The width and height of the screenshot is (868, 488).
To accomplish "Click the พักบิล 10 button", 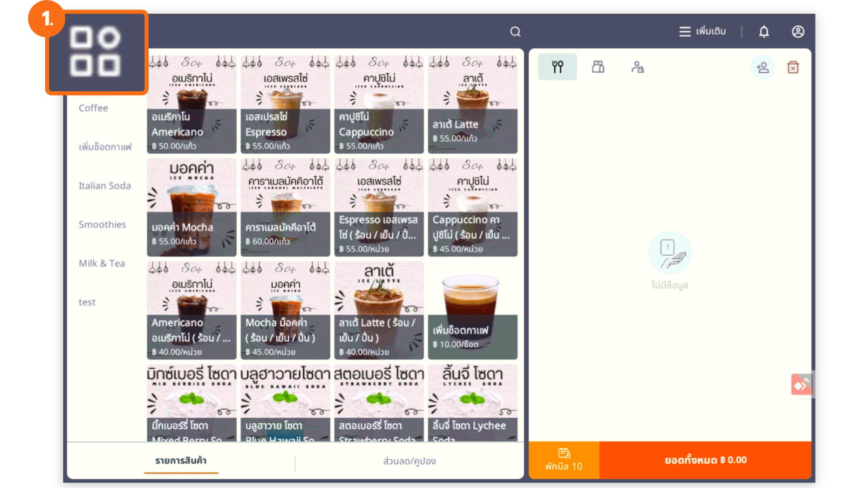I will tap(564, 460).
